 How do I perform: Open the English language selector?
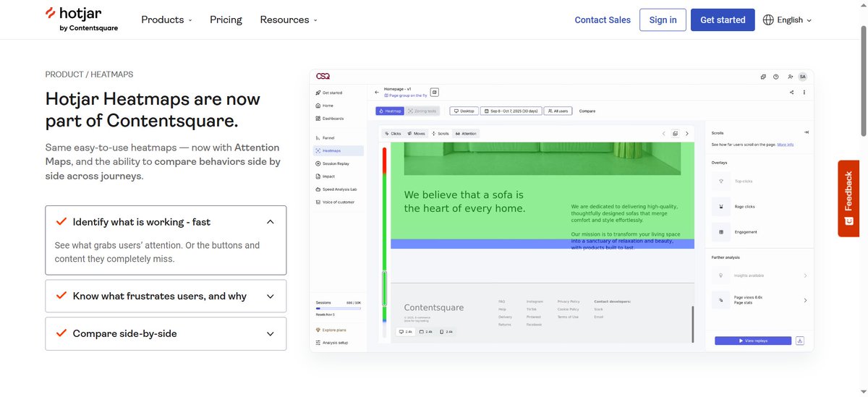[x=787, y=20]
